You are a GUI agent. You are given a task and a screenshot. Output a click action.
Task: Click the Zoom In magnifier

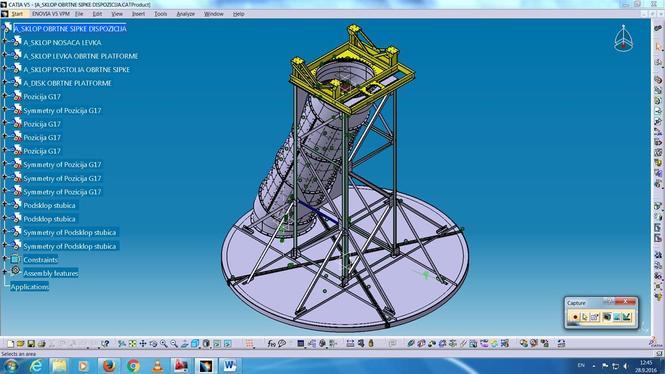[x=164, y=343]
